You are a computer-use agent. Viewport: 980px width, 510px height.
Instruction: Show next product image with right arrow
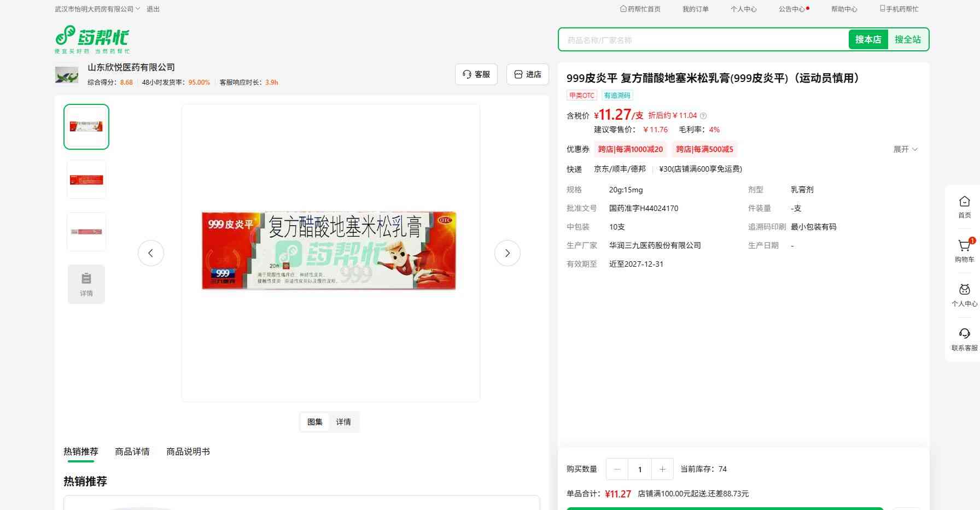click(x=507, y=253)
